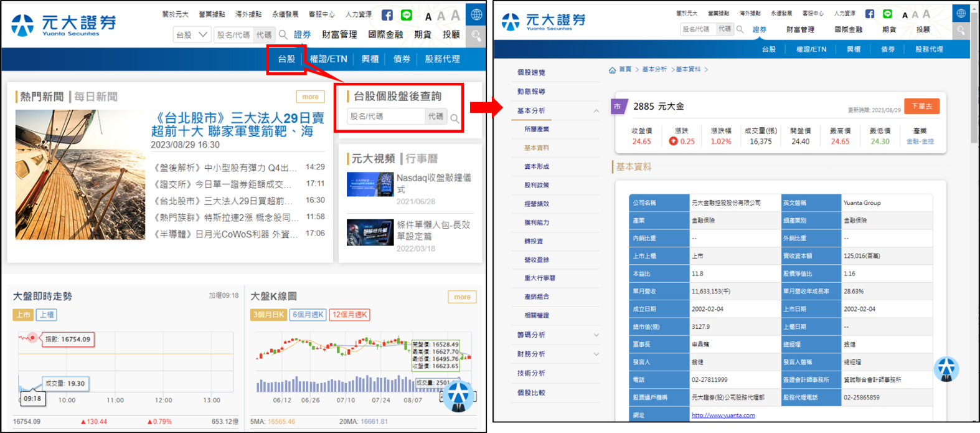Open chatbot avatar on the homepage
980x433 pixels.
tap(459, 396)
